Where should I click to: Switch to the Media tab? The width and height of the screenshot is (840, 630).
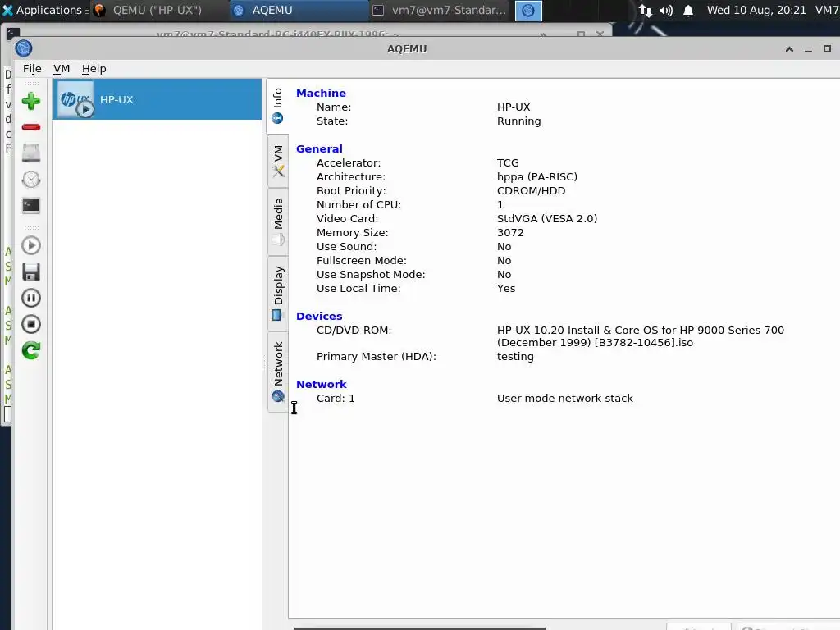click(278, 221)
